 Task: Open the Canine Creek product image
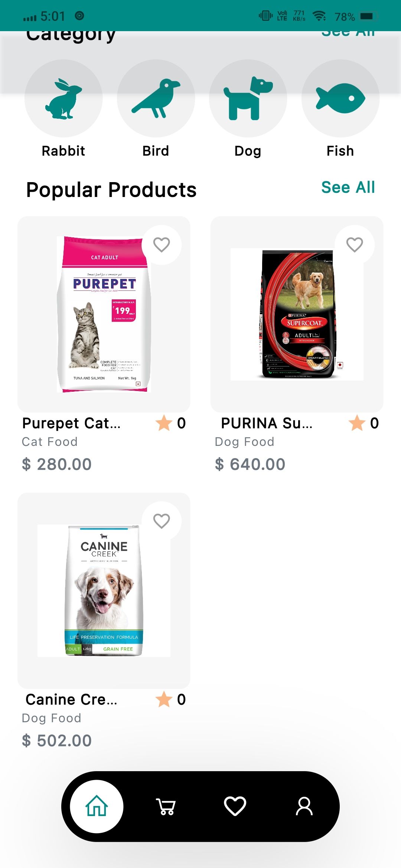click(104, 591)
